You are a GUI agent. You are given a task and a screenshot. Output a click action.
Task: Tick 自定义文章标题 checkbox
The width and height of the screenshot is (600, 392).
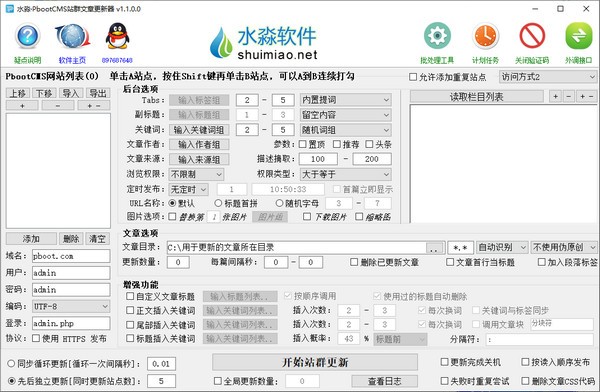point(130,296)
